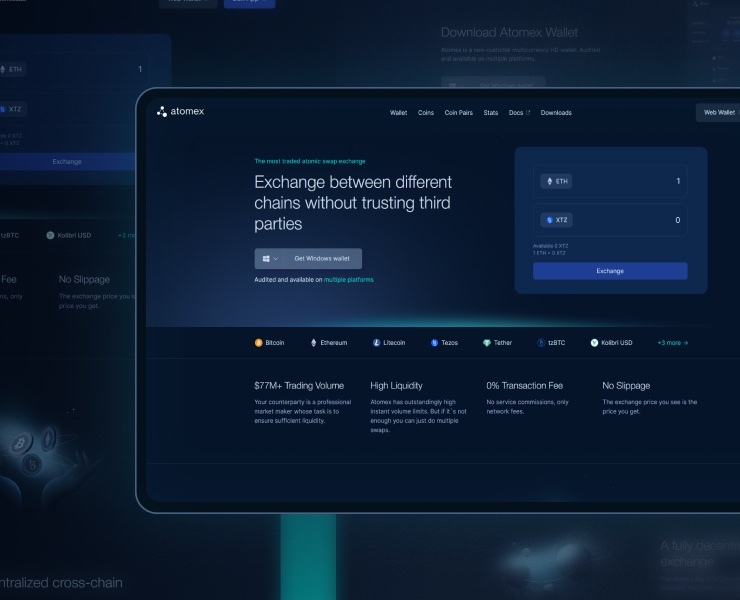The image size is (740, 600).
Task: Click the Ethereum icon in coin row
Action: [313, 343]
